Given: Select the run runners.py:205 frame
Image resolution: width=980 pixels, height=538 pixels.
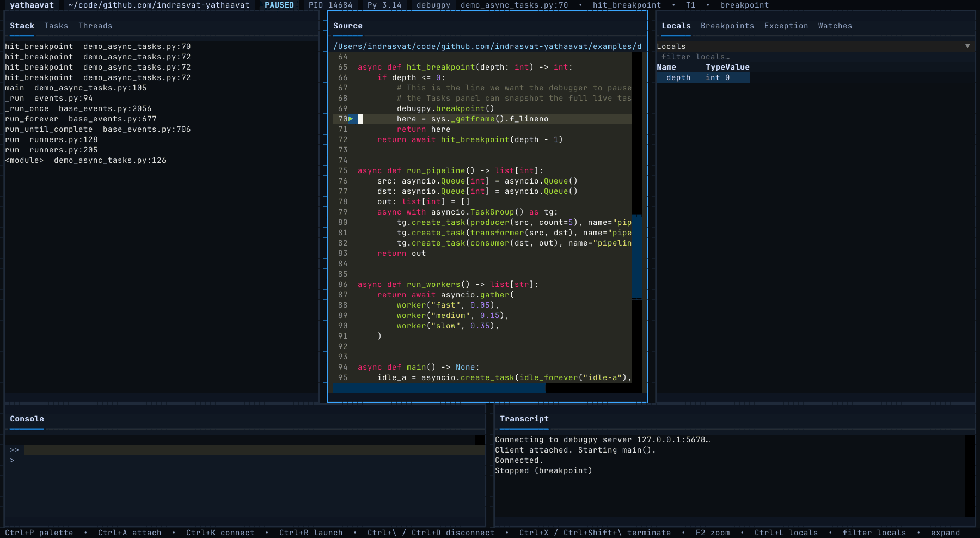Looking at the screenshot, I should [x=51, y=150].
